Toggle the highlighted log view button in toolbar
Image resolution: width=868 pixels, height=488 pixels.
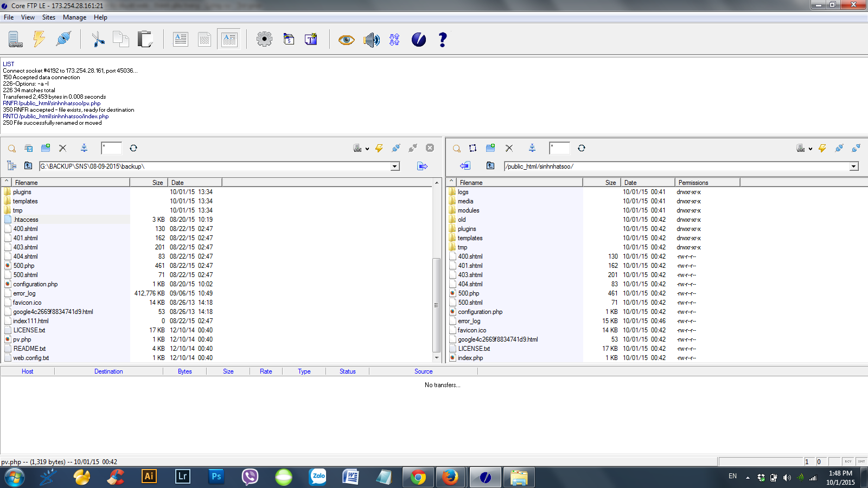[229, 40]
